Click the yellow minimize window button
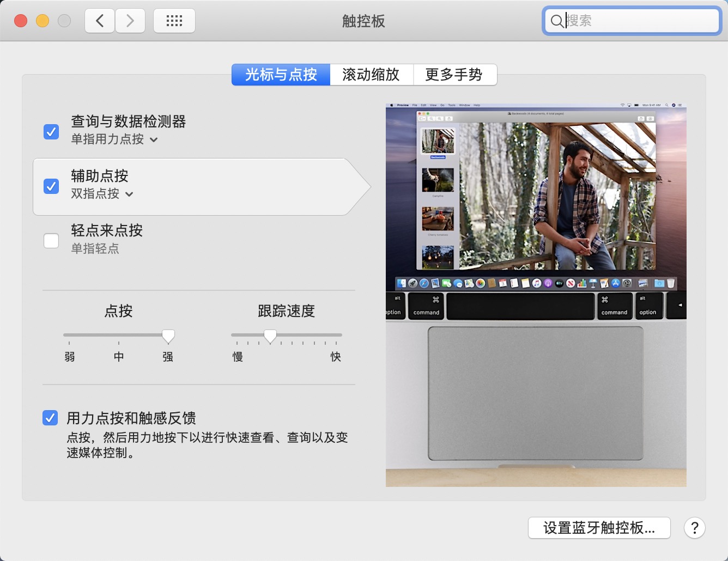Image resolution: width=728 pixels, height=561 pixels. [x=43, y=21]
